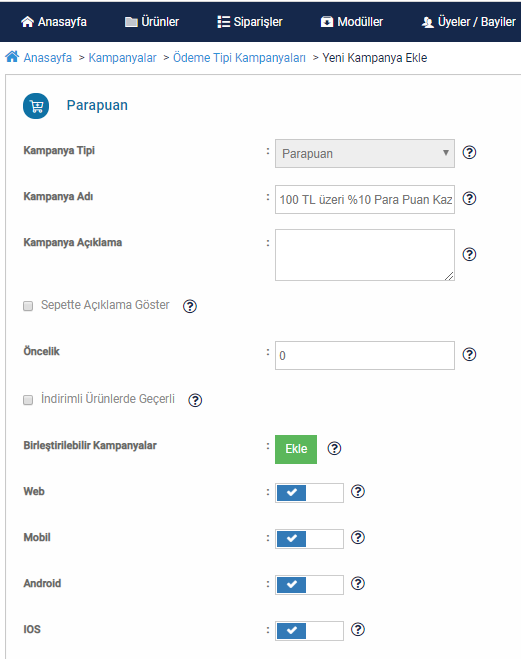The height and width of the screenshot is (659, 521).
Task: Click the green Ekle button
Action: point(296,449)
